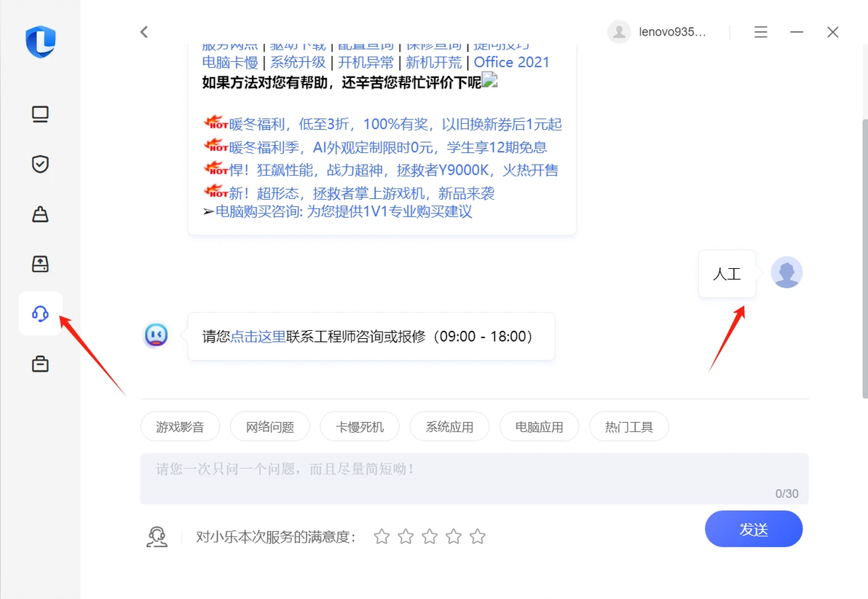
Task: Open the 新机开荒 link
Action: (x=433, y=63)
